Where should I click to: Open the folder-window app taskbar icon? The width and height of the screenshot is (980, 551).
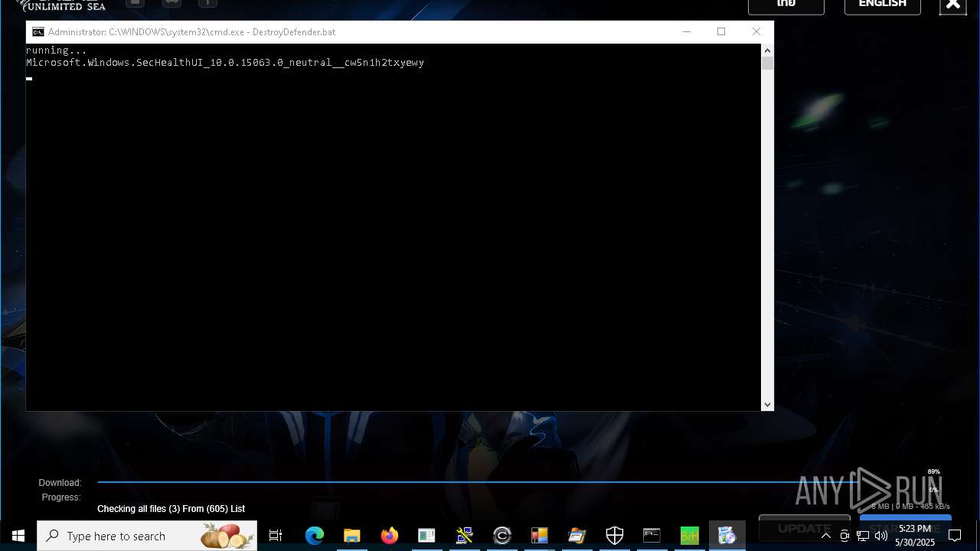[577, 536]
